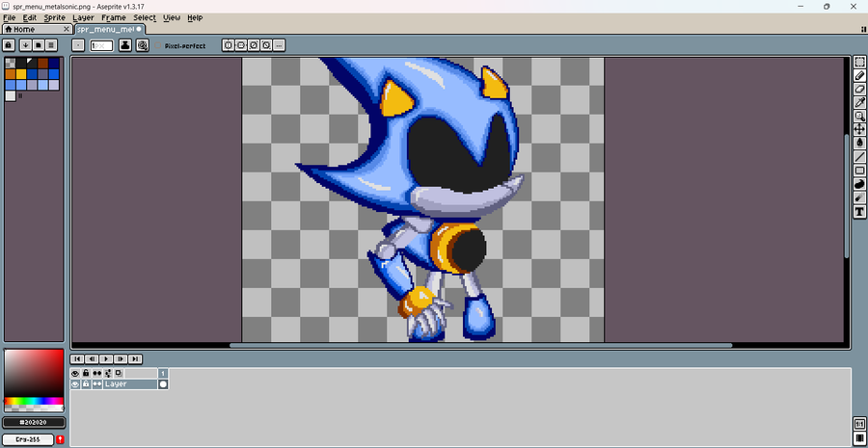
Task: Open the Layer menu
Action: pos(83,17)
